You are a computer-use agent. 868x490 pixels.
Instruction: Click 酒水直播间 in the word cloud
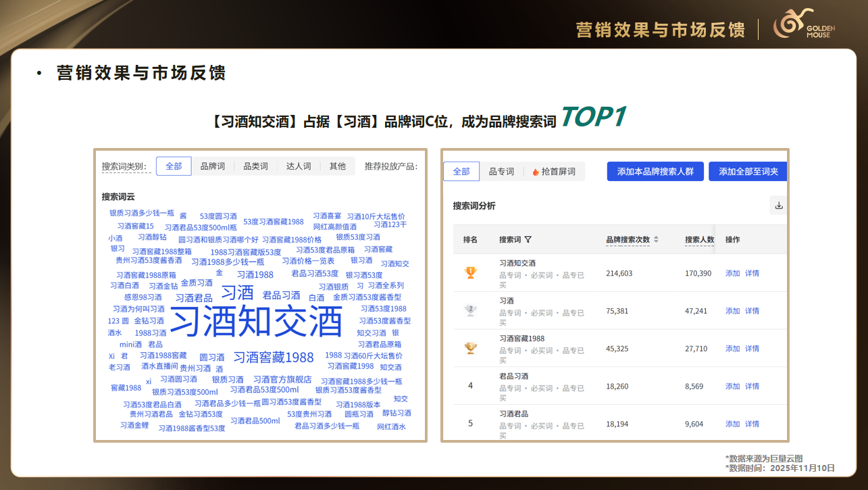click(x=159, y=366)
